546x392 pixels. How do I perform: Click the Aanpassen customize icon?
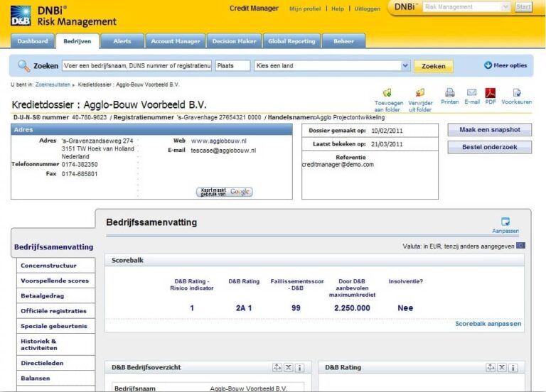505,222
